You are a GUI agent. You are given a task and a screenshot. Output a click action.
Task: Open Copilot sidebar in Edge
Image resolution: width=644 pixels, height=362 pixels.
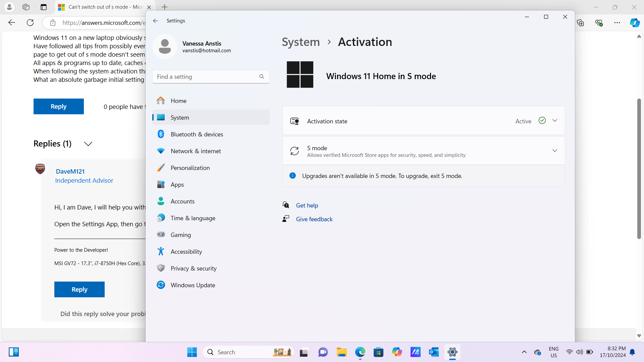[x=635, y=22]
